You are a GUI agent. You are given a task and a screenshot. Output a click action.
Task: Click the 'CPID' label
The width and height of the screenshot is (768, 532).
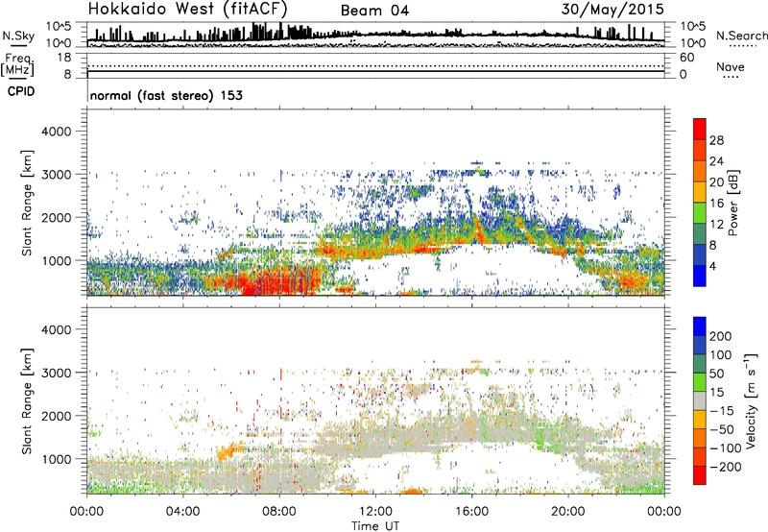point(21,91)
